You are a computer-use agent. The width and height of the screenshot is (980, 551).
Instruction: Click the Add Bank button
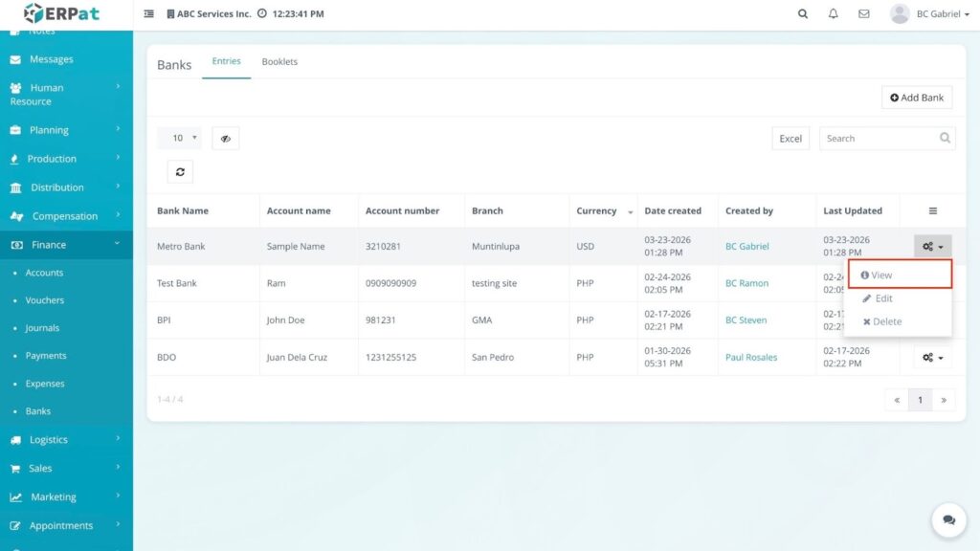pos(916,98)
